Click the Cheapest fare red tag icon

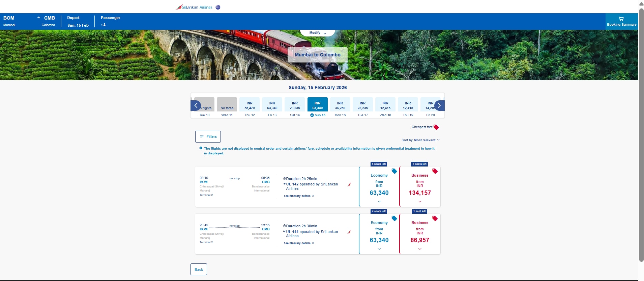(x=436, y=127)
